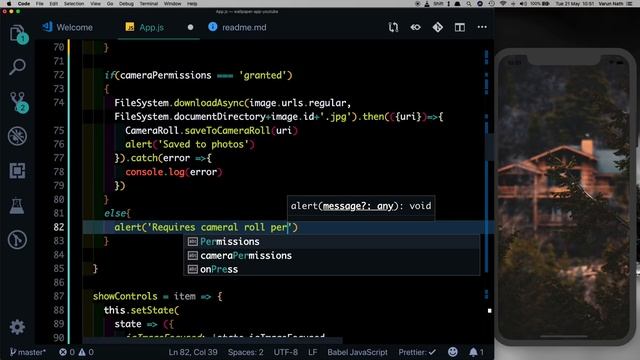Image resolution: width=640 pixels, height=360 pixels.
Task: Open the File menu
Action: tap(40, 4)
